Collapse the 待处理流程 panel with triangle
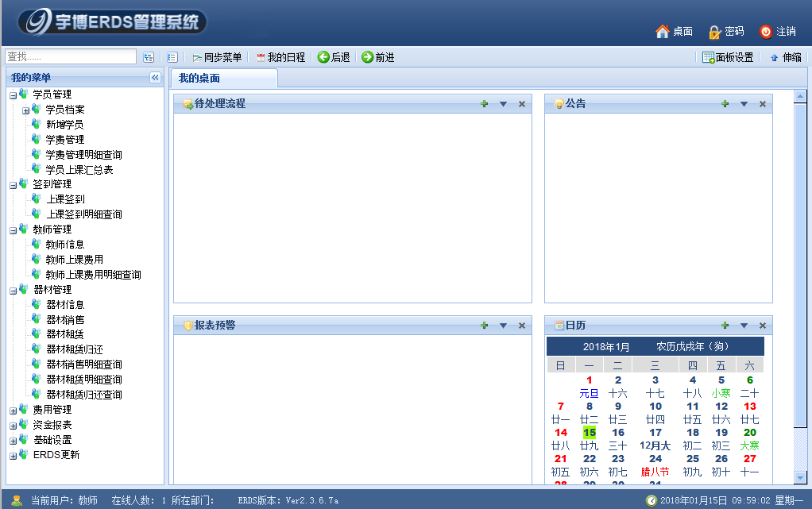 (x=504, y=104)
